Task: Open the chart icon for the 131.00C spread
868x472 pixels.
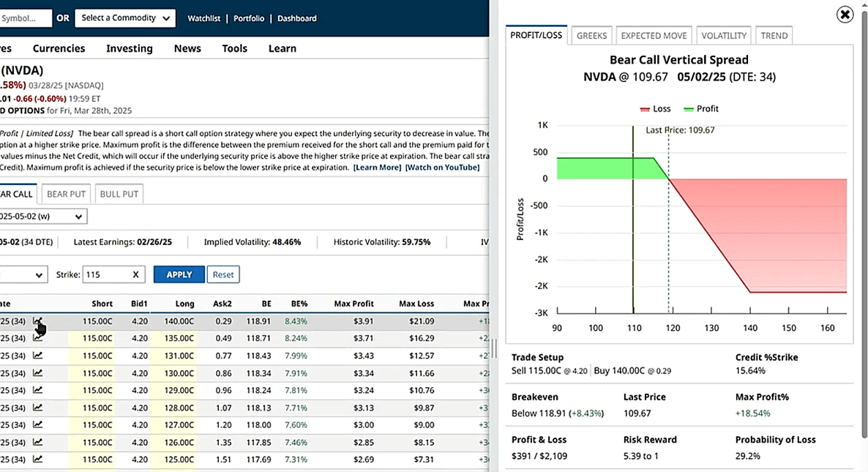Action: click(x=38, y=356)
